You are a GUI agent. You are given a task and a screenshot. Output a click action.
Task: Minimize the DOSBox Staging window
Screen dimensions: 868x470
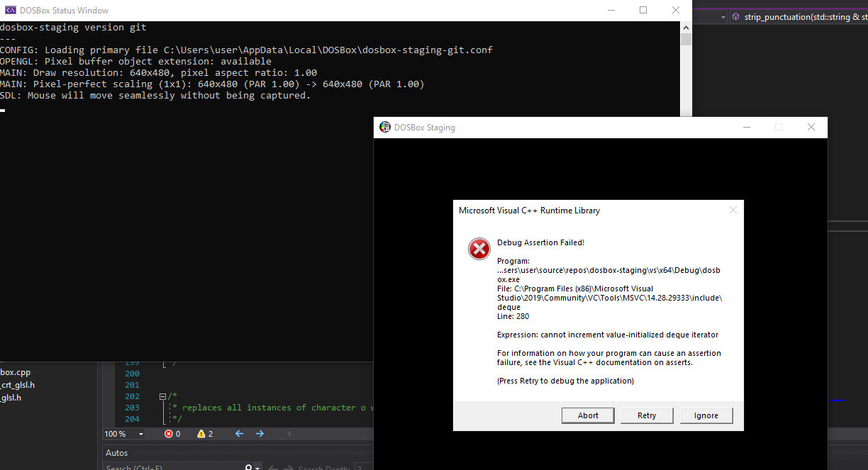click(x=747, y=128)
